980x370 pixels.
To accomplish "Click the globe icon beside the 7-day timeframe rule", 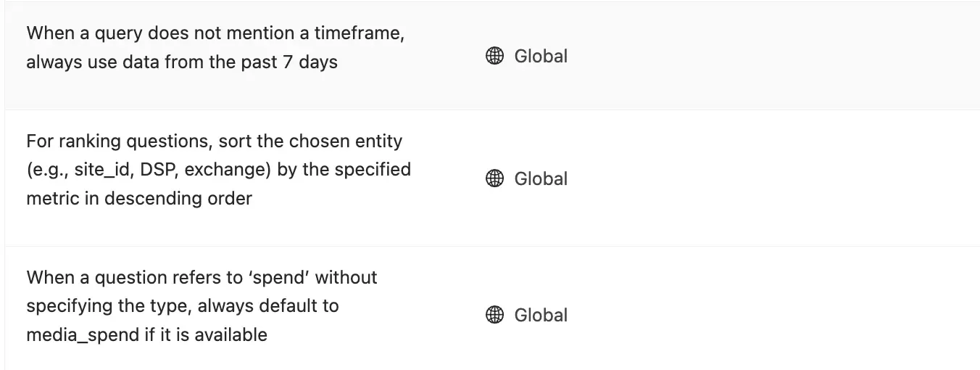I will 494,56.
